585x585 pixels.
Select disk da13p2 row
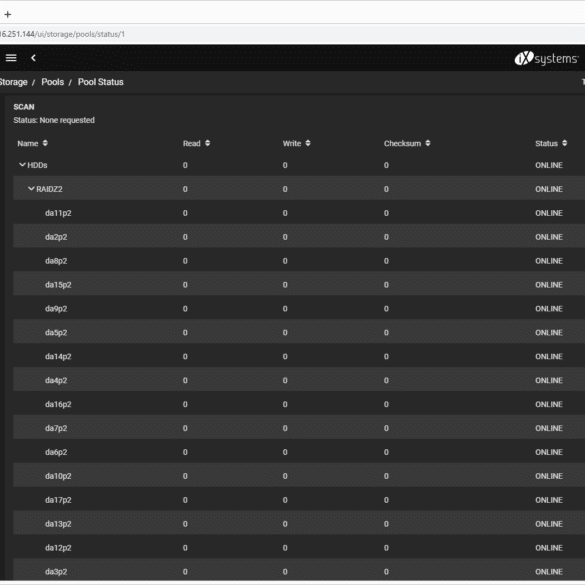[x=299, y=524]
